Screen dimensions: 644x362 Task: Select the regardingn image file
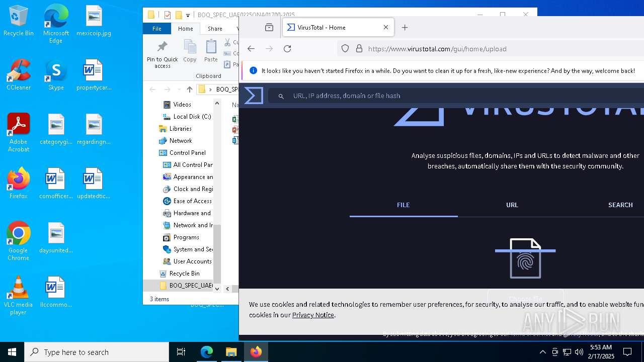(x=94, y=130)
